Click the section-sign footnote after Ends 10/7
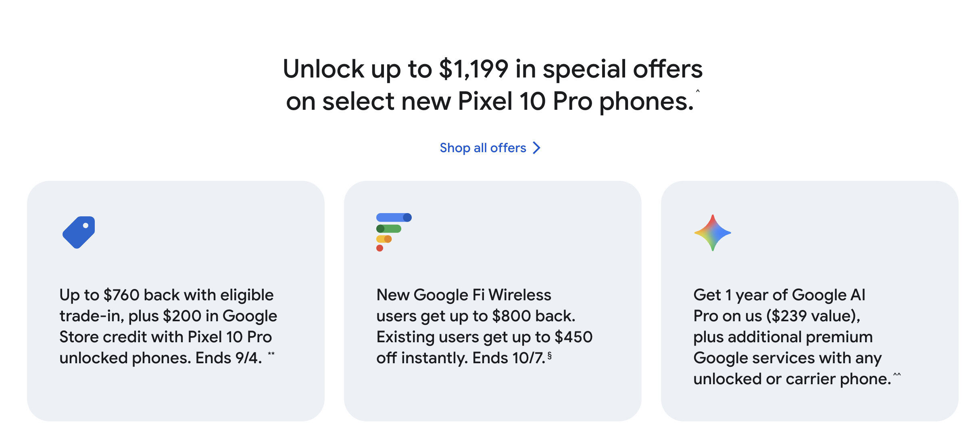This screenshot has width=980, height=448. pyautogui.click(x=549, y=356)
